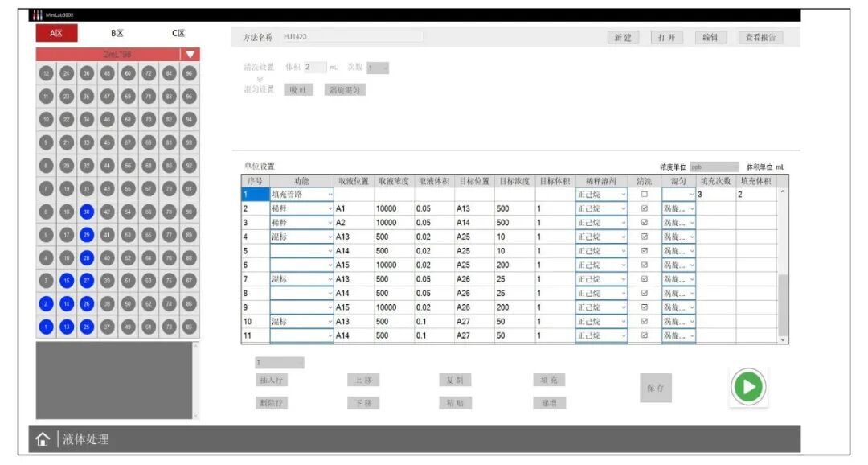
Task: Focus the 方法名称 field showing HJ1423
Action: click(352, 36)
